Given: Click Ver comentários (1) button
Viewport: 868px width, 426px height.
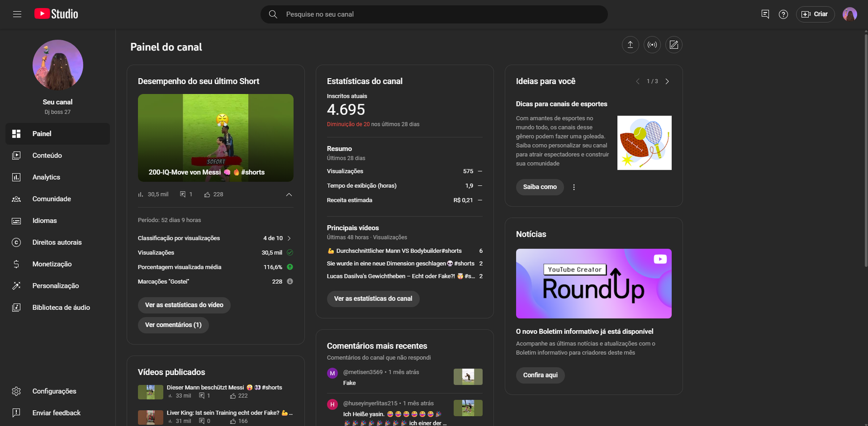Looking at the screenshot, I should (173, 325).
